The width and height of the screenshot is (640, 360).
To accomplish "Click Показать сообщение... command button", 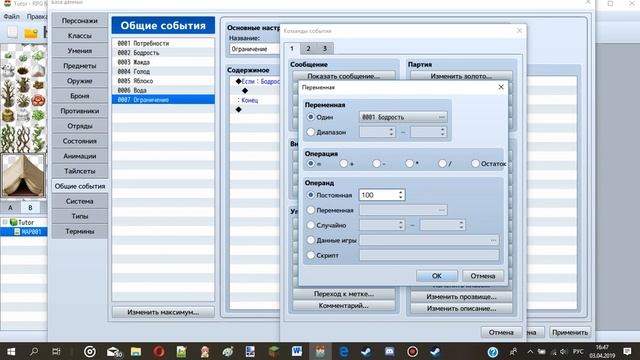I will click(344, 76).
